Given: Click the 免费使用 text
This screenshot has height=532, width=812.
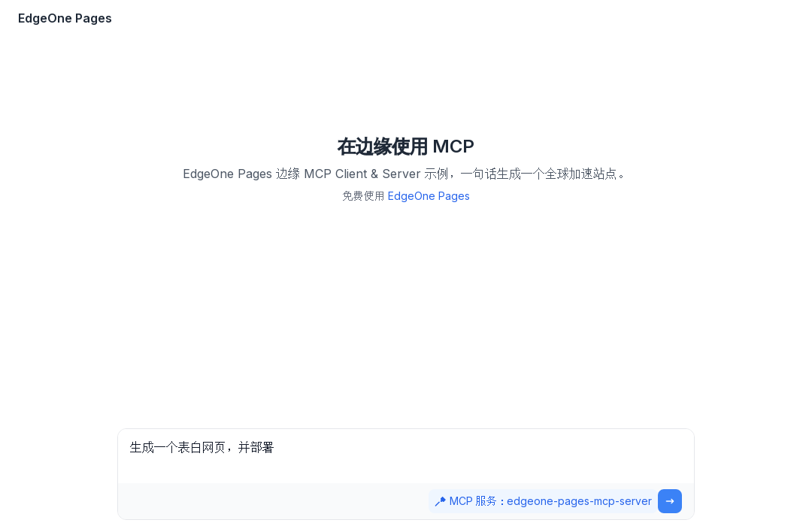Looking at the screenshot, I should 363,196.
